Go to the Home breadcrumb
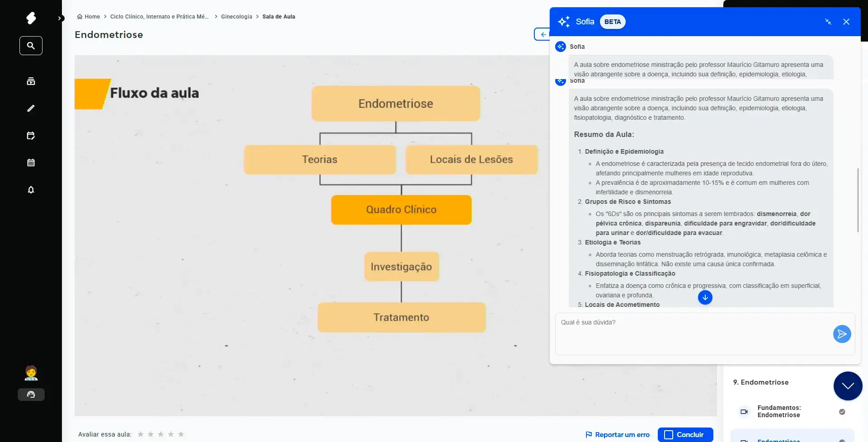The height and width of the screenshot is (442, 868). 89,17
